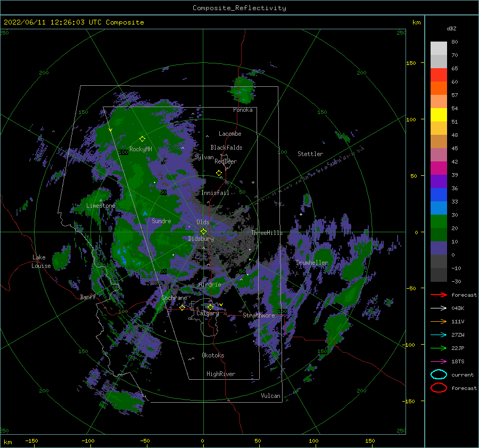Click the Okotoks town label
The height and width of the screenshot is (448, 479).
coord(213,356)
